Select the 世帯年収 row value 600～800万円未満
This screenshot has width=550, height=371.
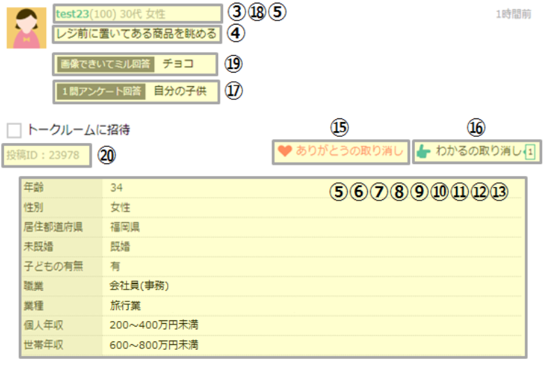(154, 345)
